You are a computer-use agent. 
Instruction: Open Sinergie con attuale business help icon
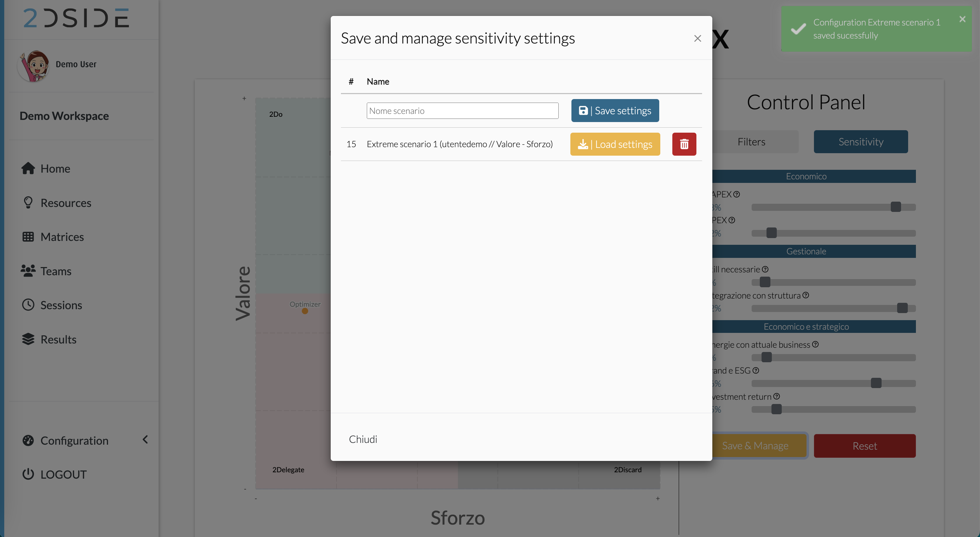[815, 344]
